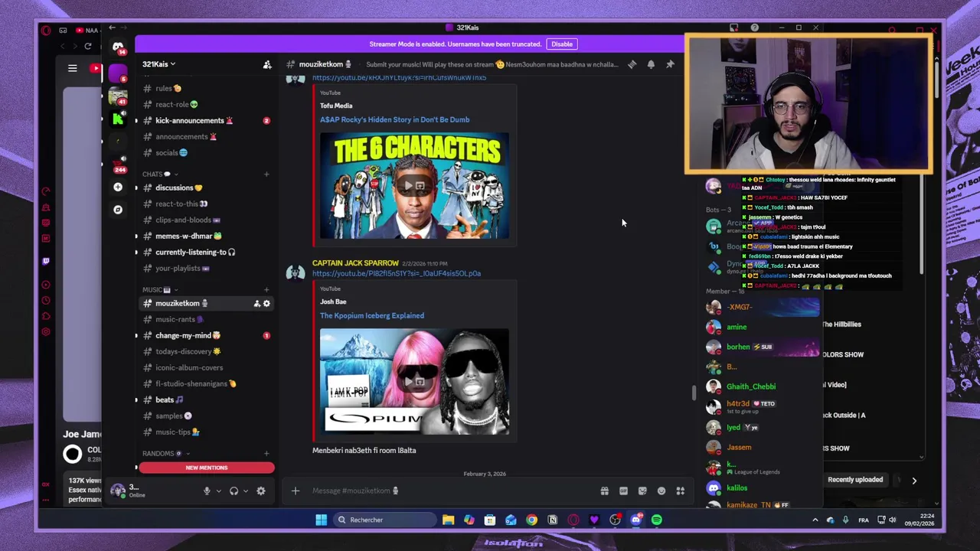
Task: Create channel plus in CHATS category
Action: coord(266,174)
